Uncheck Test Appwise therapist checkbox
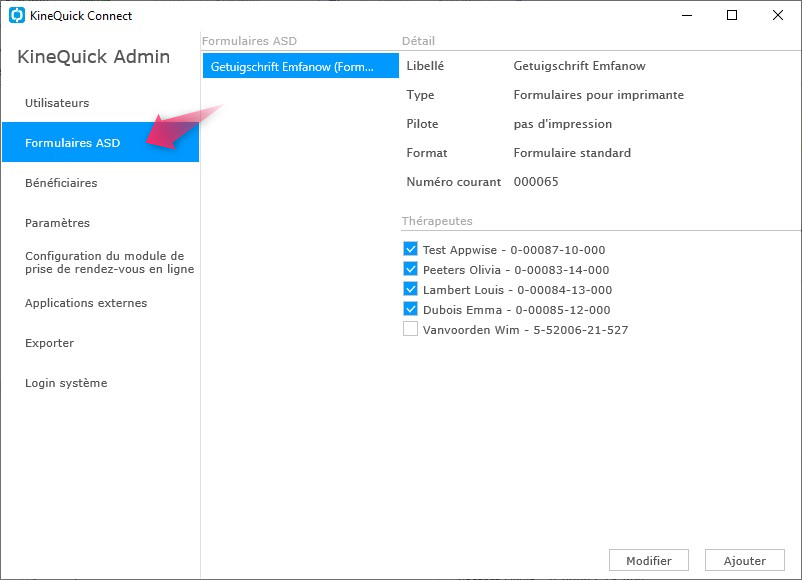802x580 pixels. pos(410,249)
